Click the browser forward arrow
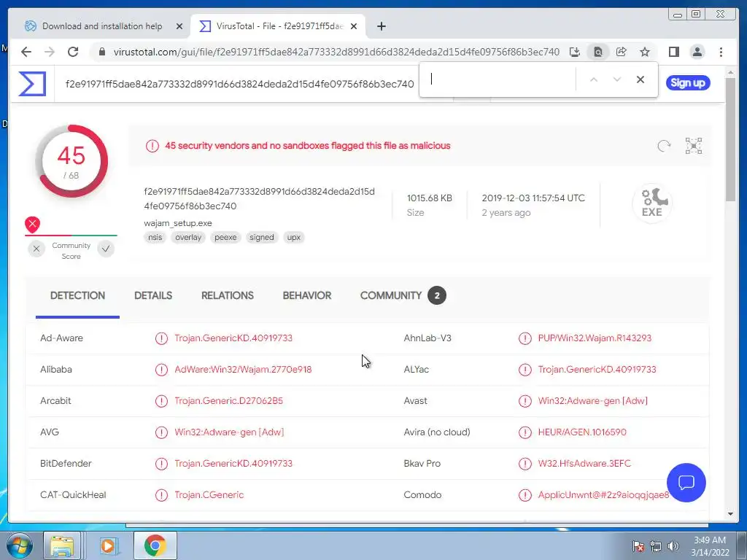Image resolution: width=747 pixels, height=560 pixels. [50, 52]
